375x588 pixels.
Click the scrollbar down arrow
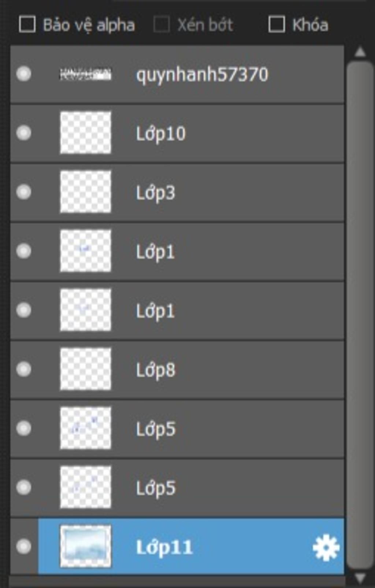(x=360, y=578)
